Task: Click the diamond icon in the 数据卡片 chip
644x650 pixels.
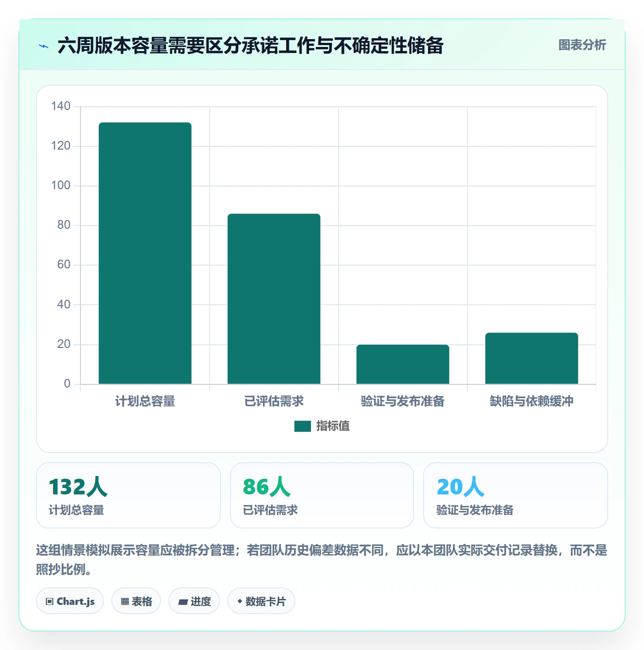Action: tap(240, 601)
